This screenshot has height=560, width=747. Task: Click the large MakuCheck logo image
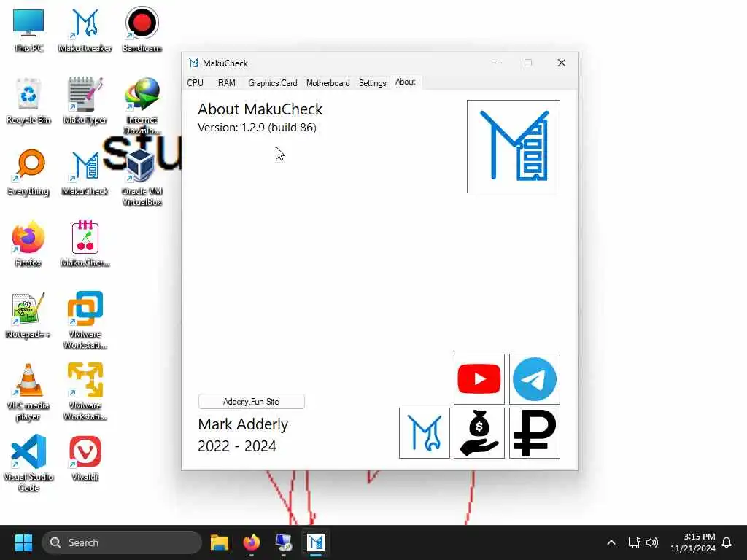(513, 146)
